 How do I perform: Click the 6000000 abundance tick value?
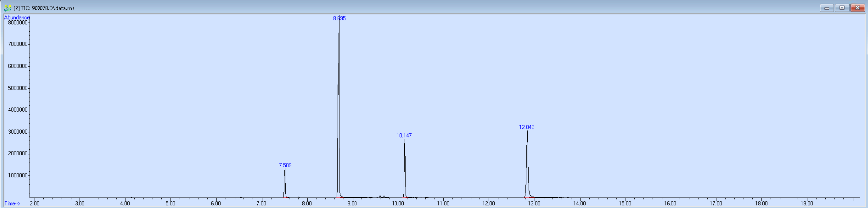coord(18,66)
